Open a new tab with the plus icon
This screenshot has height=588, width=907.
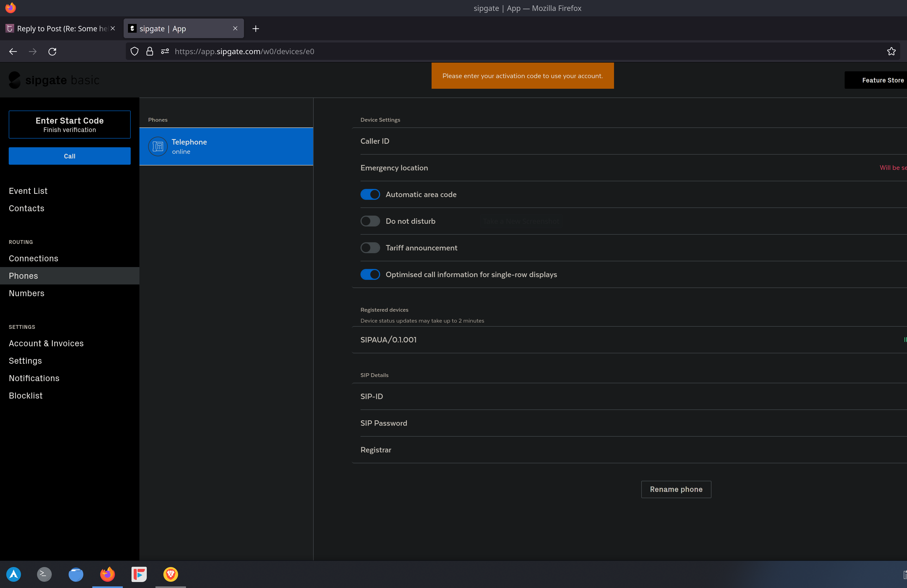[256, 29]
